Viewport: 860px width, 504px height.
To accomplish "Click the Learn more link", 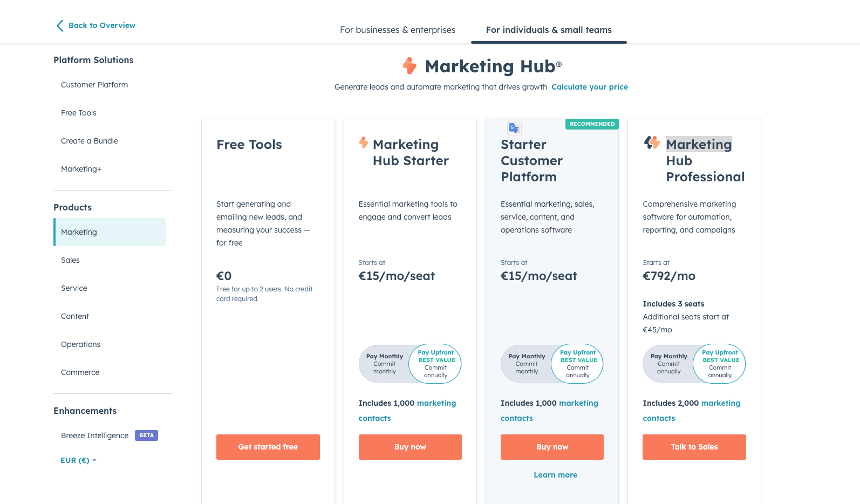I will pyautogui.click(x=555, y=475).
